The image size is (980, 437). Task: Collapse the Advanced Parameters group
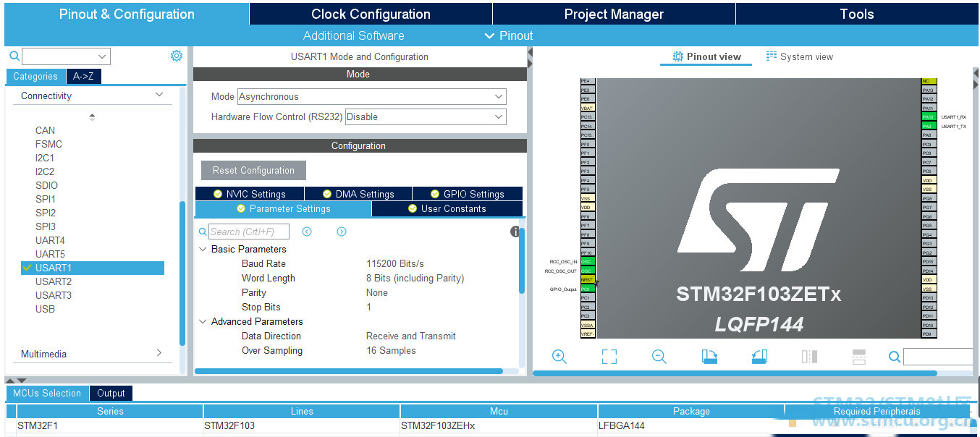click(203, 321)
